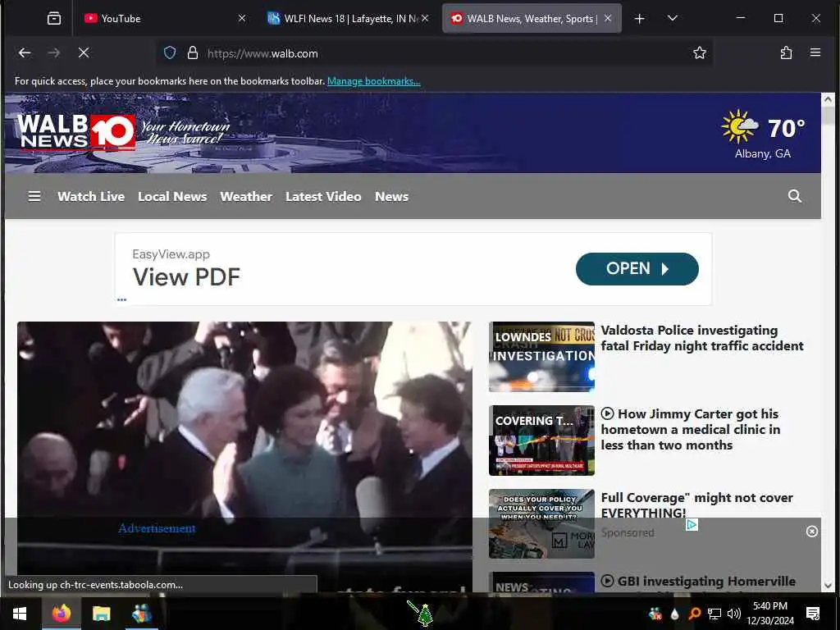Image resolution: width=840 pixels, height=630 pixels.
Task: Close the YouTube tab
Action: [242, 18]
